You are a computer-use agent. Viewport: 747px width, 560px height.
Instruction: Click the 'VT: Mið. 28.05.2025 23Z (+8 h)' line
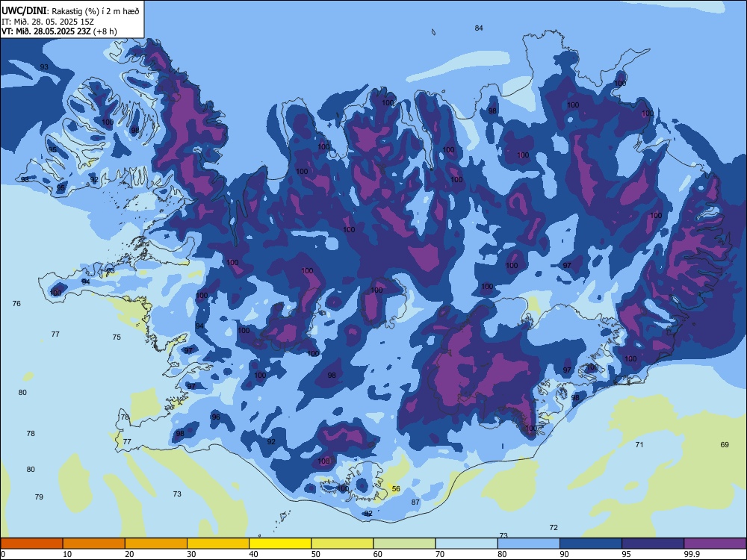[x=59, y=31]
